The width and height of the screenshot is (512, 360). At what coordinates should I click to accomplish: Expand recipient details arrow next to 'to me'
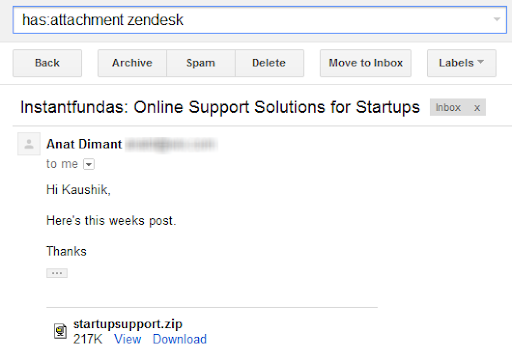coord(89,164)
